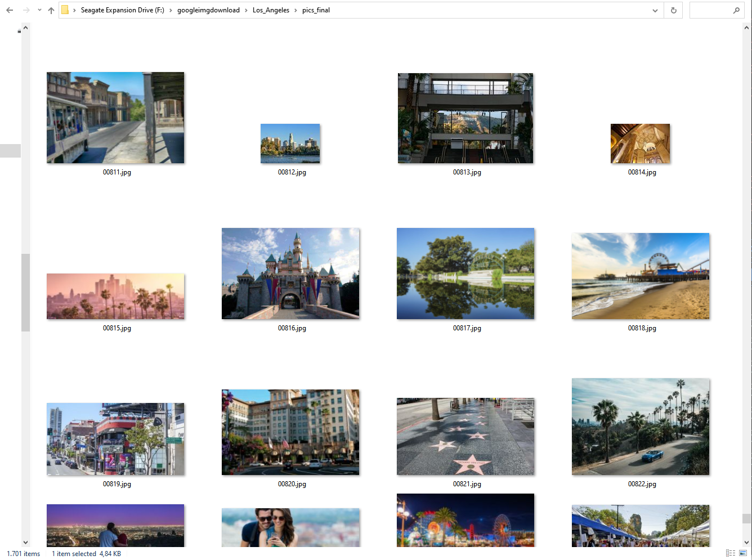Select the 00816.jpg castle thumbnail
Screen dimensions: 752x560
tap(290, 274)
